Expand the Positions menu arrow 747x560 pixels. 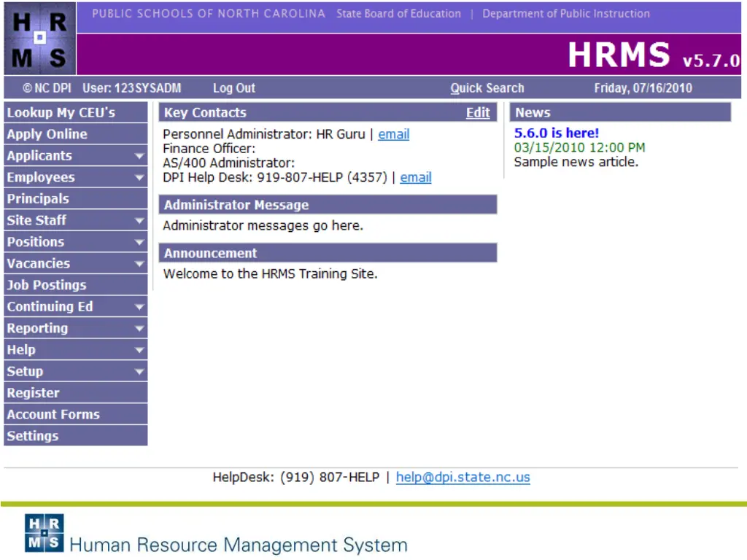tap(139, 242)
